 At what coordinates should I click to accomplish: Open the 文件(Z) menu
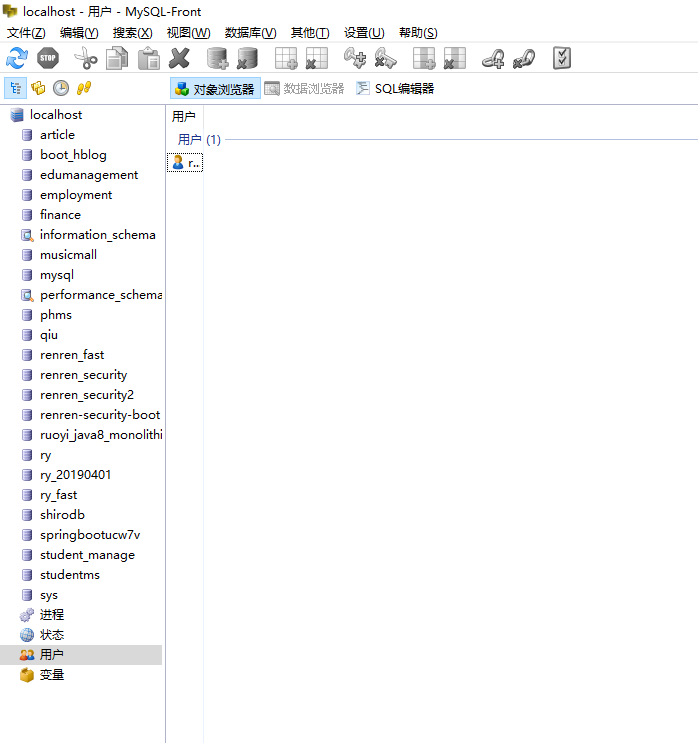coord(26,33)
